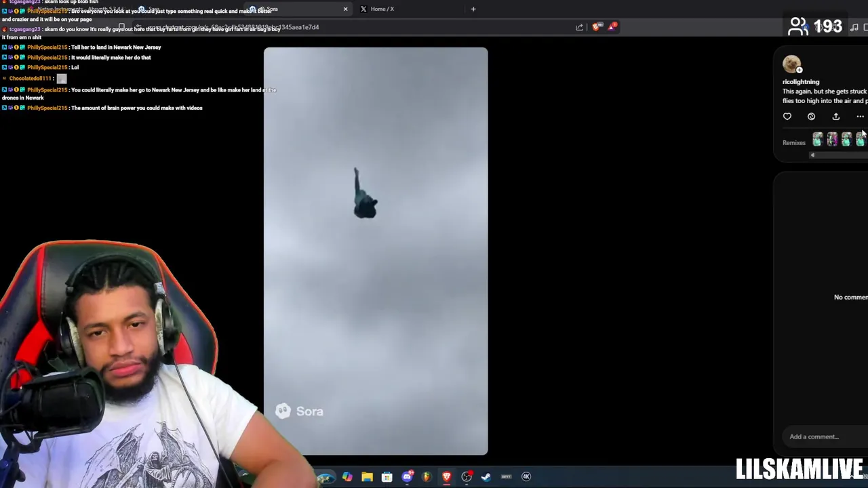Like the video with the heart icon

[x=787, y=117]
